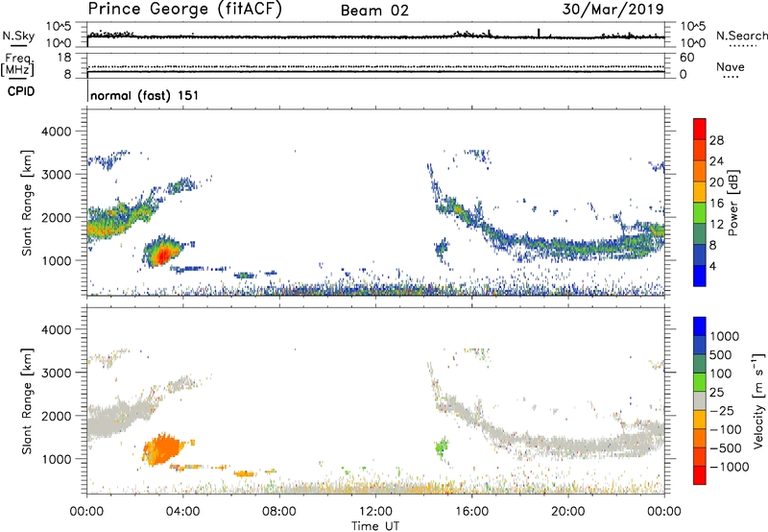Pick the blue Power segment below 4
Viewport: 768px width, 532px height.
pos(700,276)
